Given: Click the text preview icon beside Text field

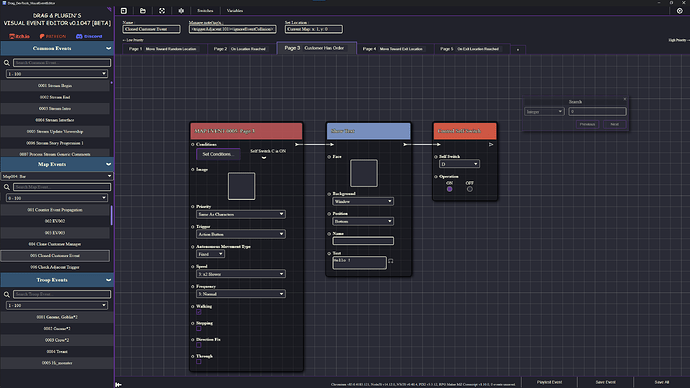Looking at the screenshot, I should click(x=391, y=261).
